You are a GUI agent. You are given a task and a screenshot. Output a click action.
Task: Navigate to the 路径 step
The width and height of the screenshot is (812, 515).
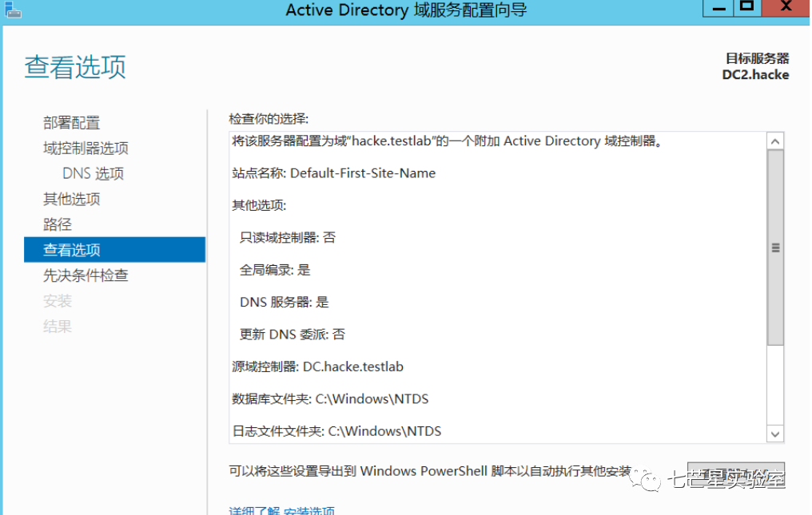[x=58, y=224]
